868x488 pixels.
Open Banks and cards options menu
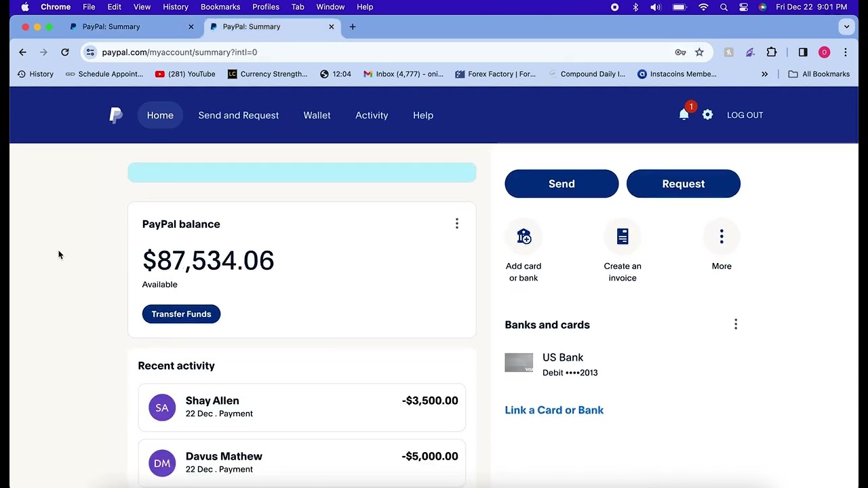click(x=736, y=324)
